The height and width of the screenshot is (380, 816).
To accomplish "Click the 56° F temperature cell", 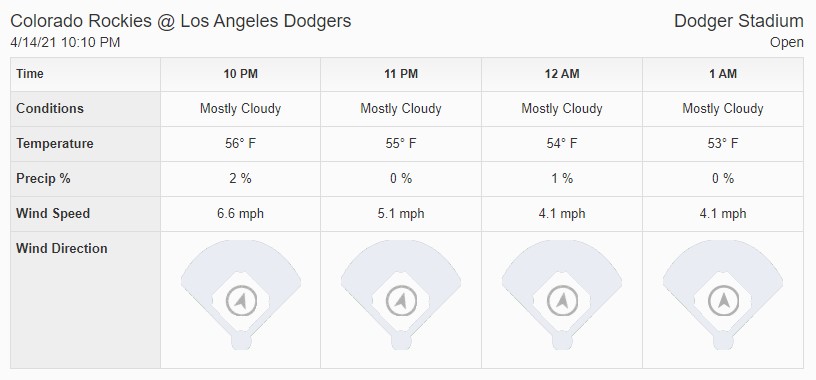I will [x=240, y=144].
